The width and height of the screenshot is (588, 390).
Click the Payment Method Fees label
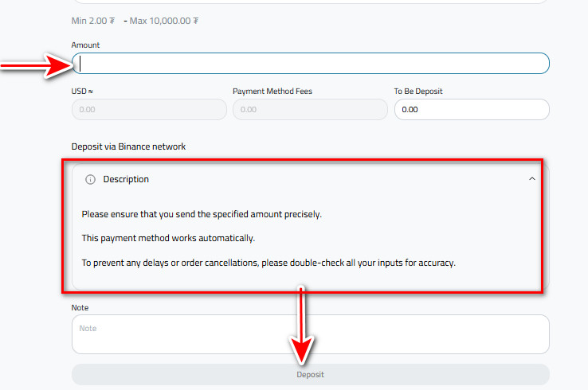point(272,92)
